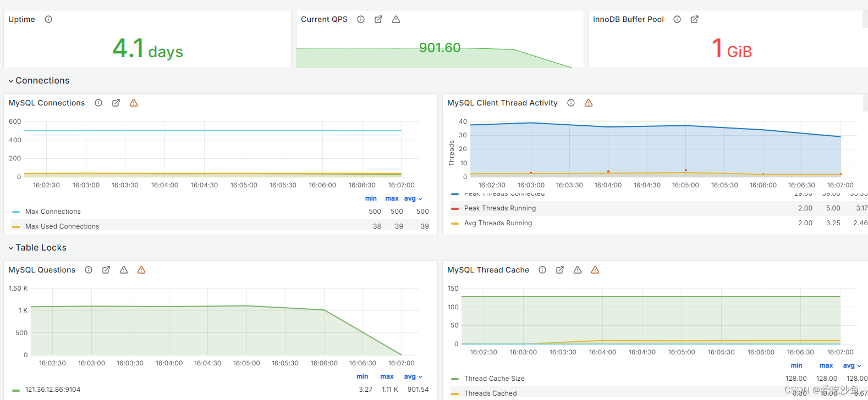Click the gray alert triangle on MySQL Questions
The height and width of the screenshot is (400, 868).
[124, 270]
